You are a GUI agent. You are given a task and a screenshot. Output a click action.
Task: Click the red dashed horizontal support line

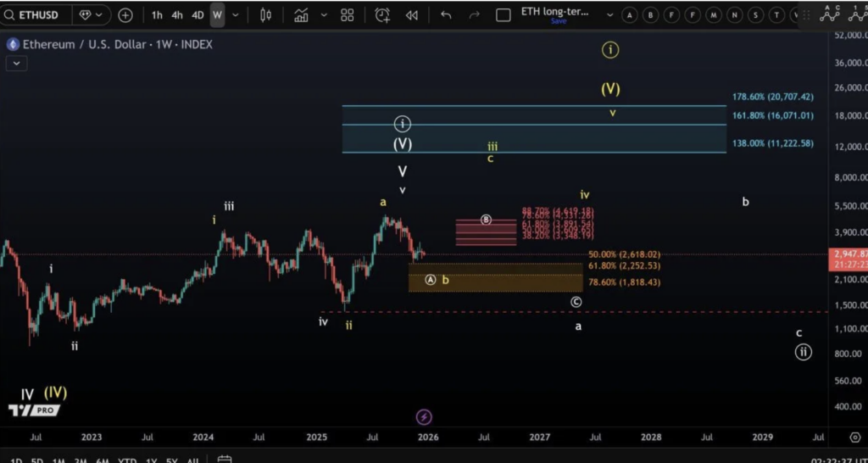click(575, 312)
